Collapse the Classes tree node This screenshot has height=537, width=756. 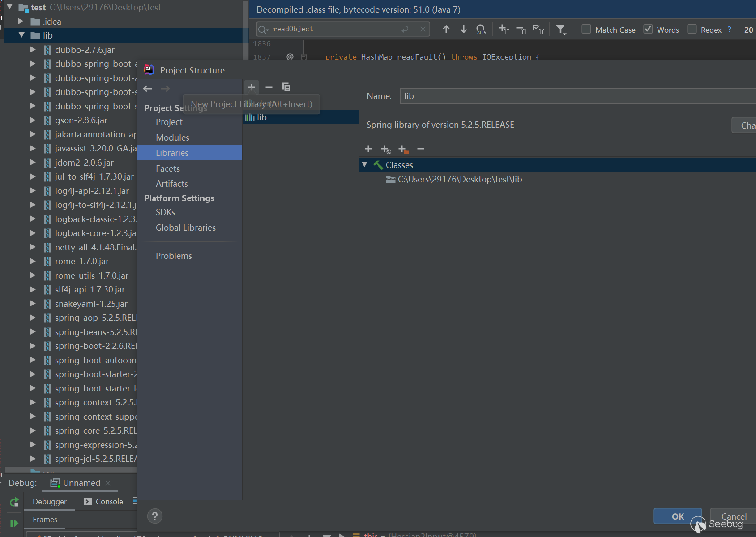(x=365, y=165)
